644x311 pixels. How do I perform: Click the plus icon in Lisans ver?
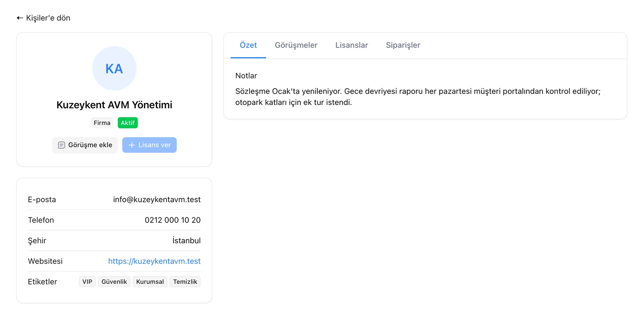[132, 145]
